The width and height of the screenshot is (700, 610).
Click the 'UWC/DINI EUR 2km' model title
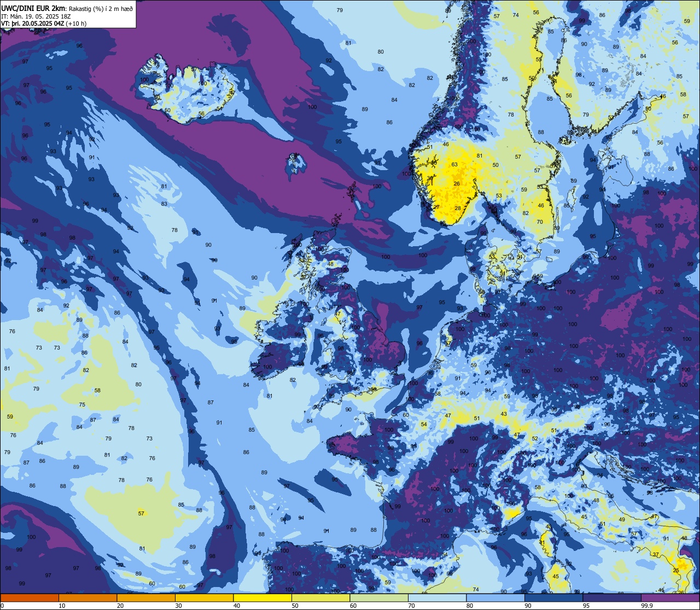tap(33, 8)
